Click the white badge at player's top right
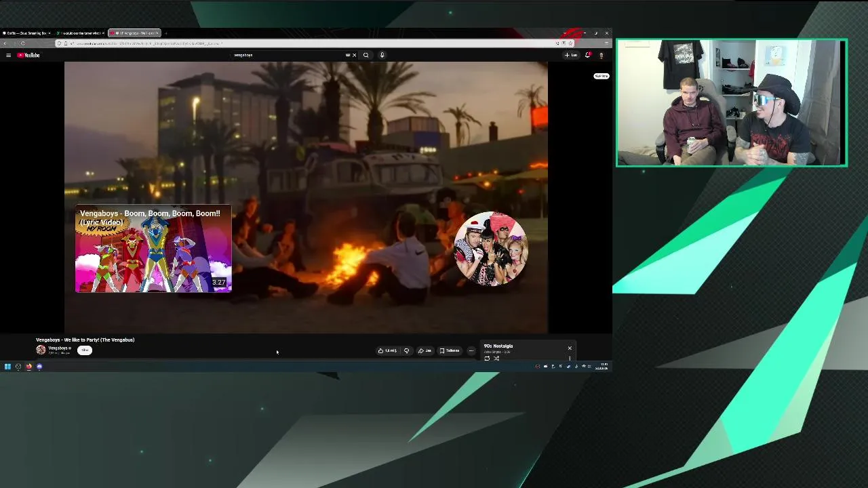Screen dimensions: 868x488 (x=601, y=76)
